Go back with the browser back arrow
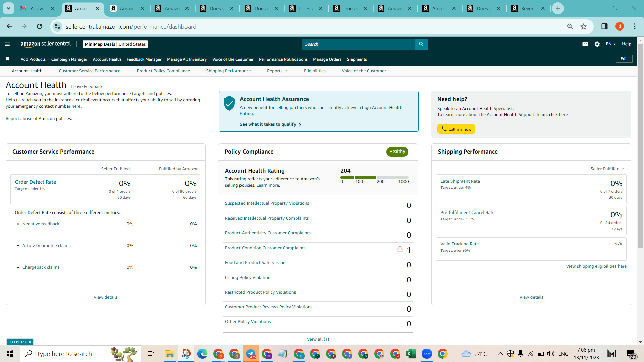Viewport: 644px width, 362px height. coord(9,26)
